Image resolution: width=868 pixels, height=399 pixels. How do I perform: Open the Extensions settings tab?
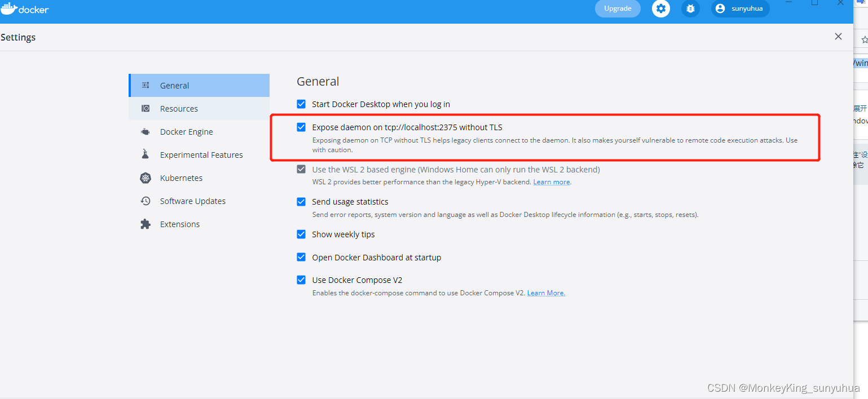(199, 224)
